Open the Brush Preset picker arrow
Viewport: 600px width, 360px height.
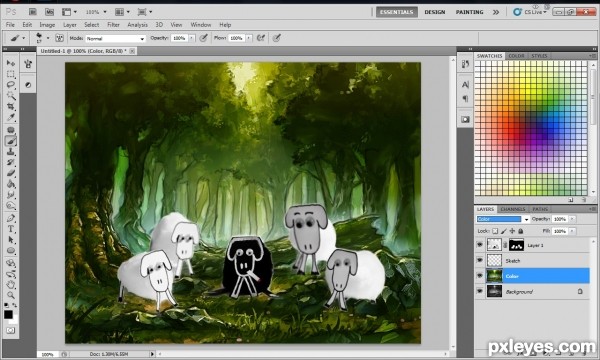click(x=47, y=37)
